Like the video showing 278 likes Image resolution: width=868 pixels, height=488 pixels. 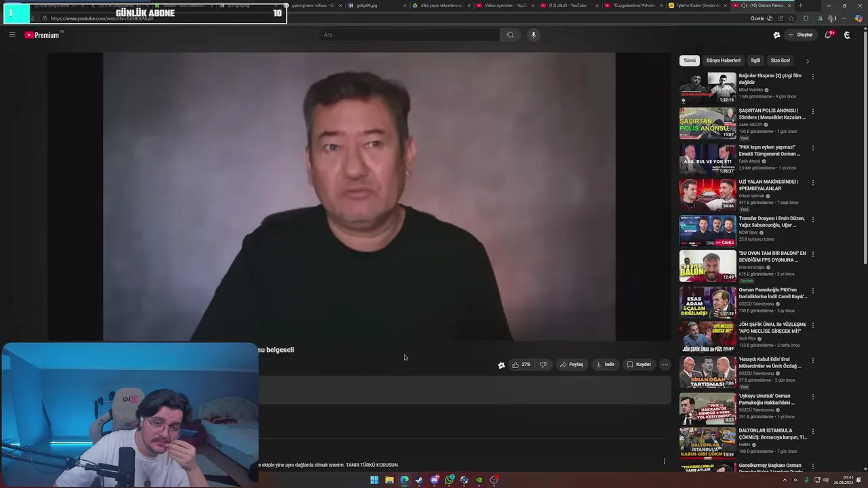521,365
